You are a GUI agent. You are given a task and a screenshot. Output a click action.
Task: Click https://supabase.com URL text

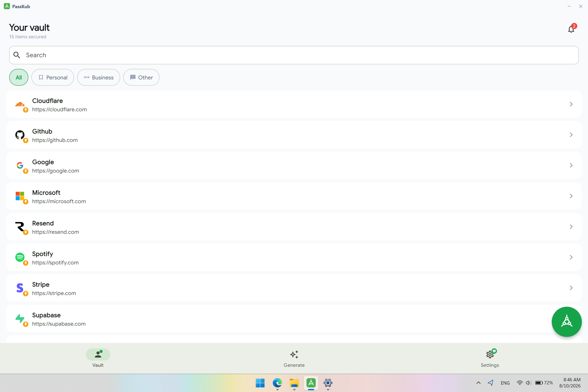[x=59, y=324]
